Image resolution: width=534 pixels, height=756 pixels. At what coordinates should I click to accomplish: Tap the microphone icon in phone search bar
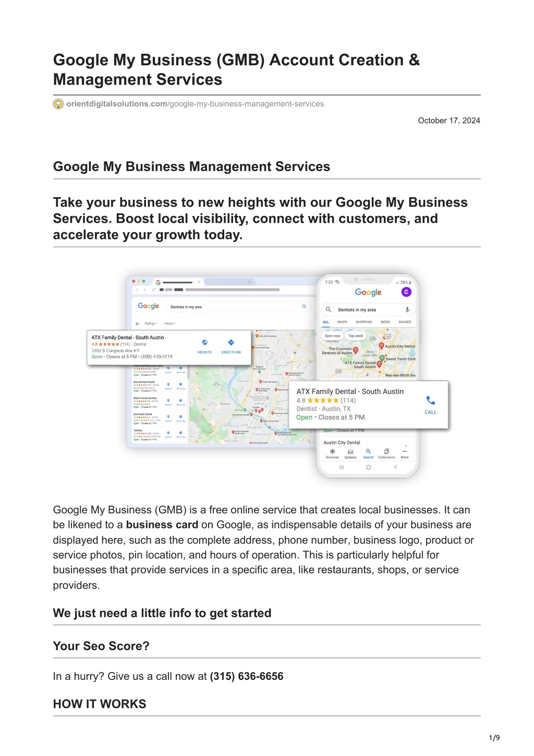(x=407, y=309)
